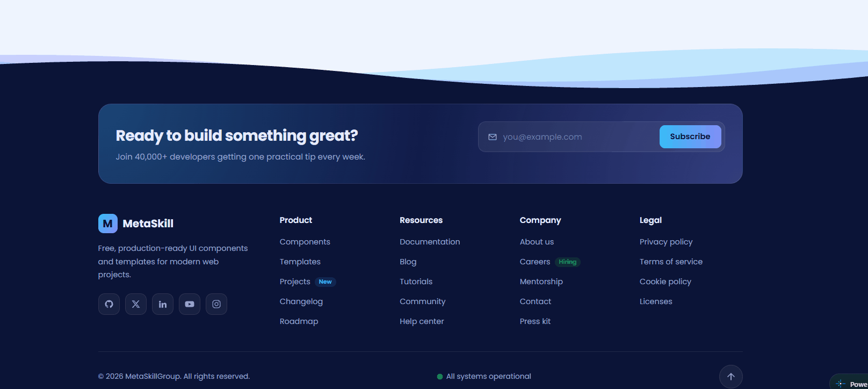Click the MetaSkill M logo
The height and width of the screenshot is (389, 868).
[108, 224]
